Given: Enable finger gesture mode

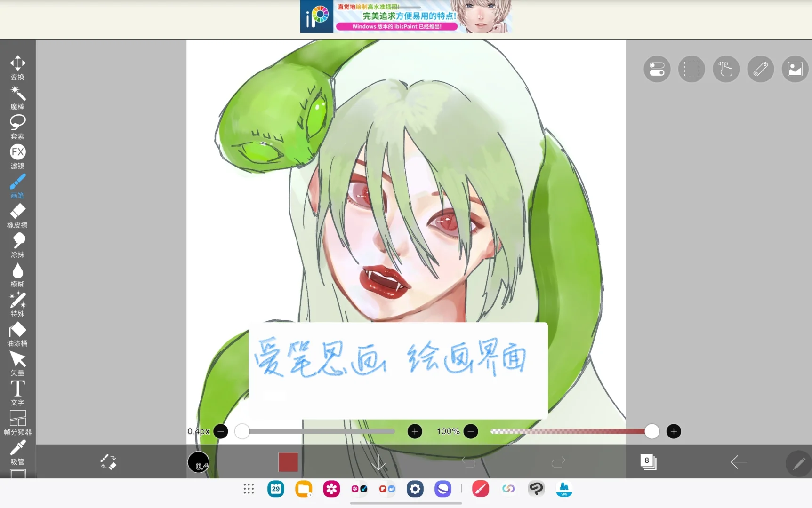Looking at the screenshot, I should pos(726,69).
